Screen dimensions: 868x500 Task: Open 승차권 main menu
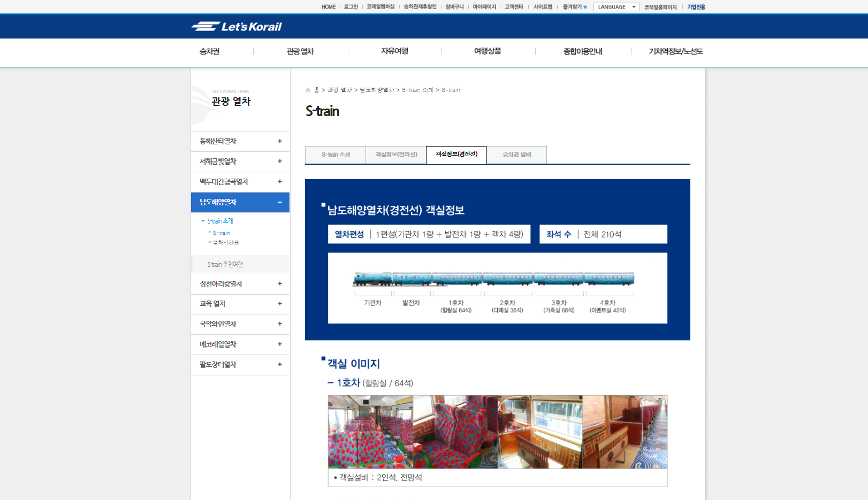pos(210,51)
